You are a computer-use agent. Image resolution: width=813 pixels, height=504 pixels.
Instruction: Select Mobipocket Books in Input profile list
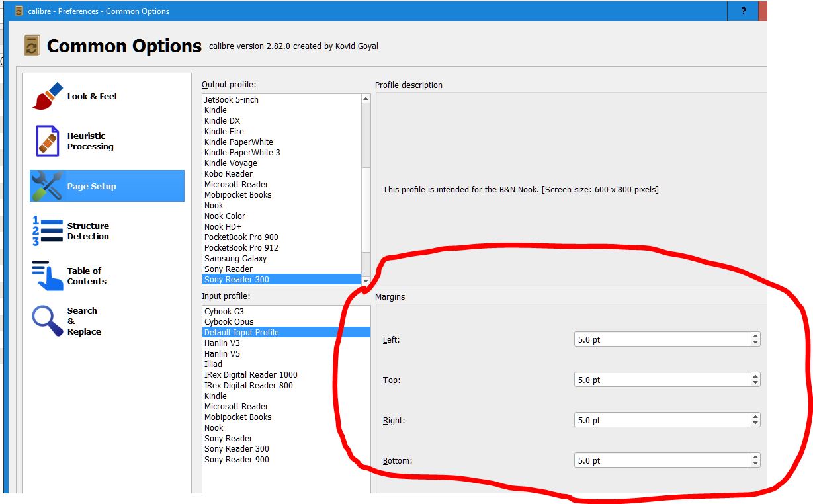(286, 417)
